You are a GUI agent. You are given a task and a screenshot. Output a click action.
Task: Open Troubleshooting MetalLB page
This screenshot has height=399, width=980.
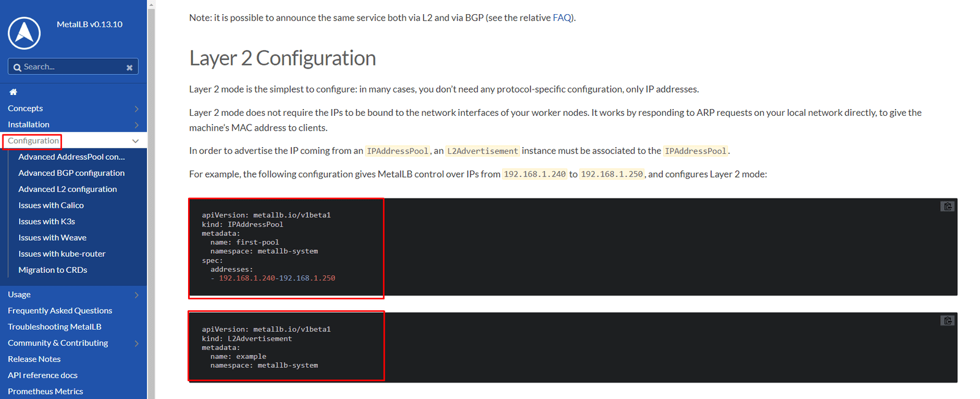[x=55, y=327]
